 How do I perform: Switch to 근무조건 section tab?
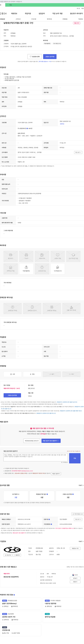(x=18, y=19)
